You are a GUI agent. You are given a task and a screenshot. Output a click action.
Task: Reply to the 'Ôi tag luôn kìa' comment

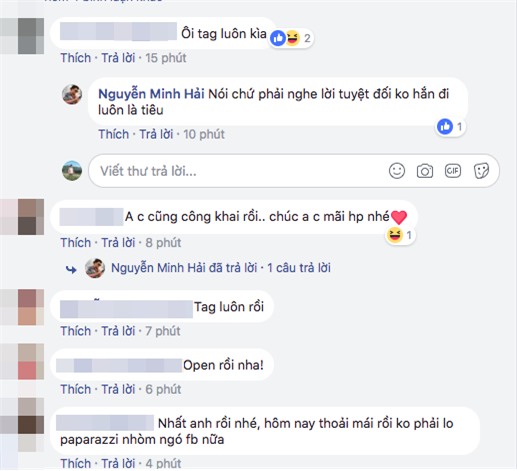[x=118, y=58]
